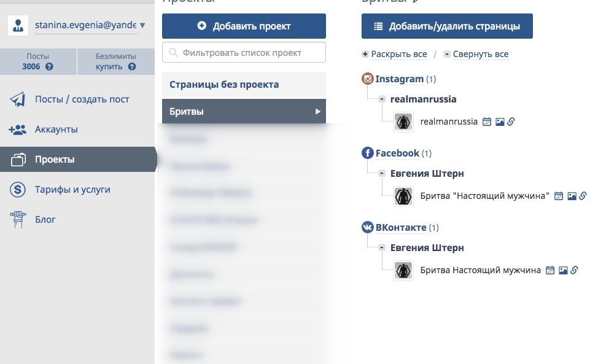Screen dimensions: 590x364
Task: Open calendar icon for Facebook Бритва page
Action: 559,196
